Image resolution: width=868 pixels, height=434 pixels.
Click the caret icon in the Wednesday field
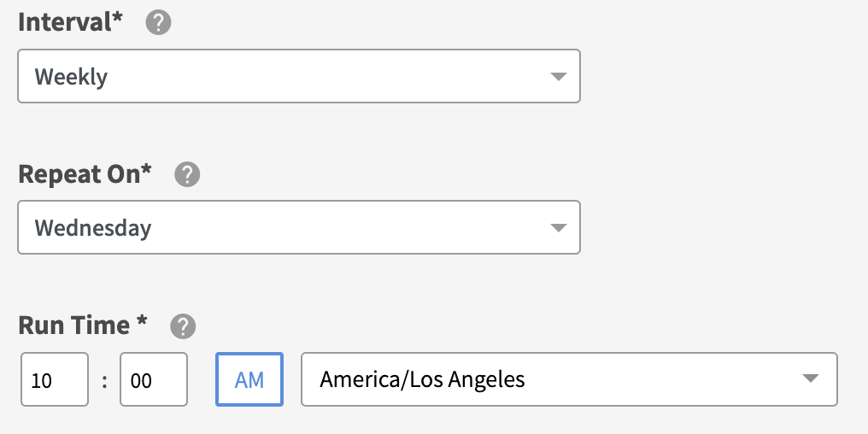[x=558, y=228]
